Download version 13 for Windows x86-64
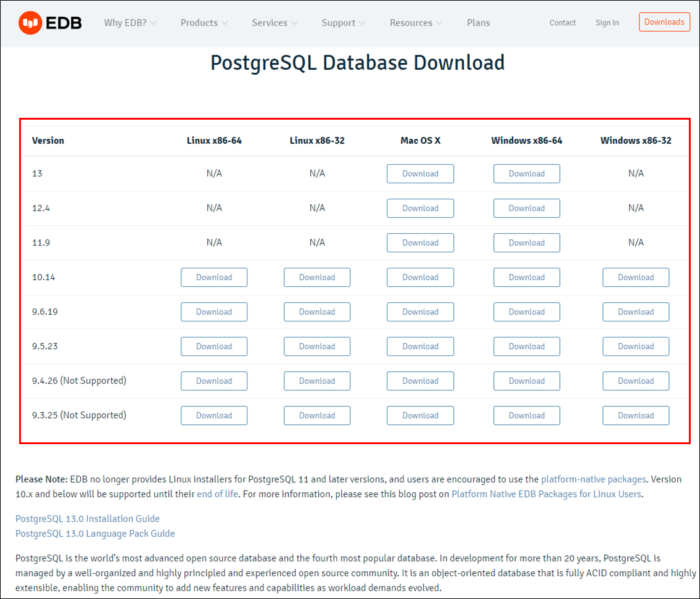 pos(527,174)
